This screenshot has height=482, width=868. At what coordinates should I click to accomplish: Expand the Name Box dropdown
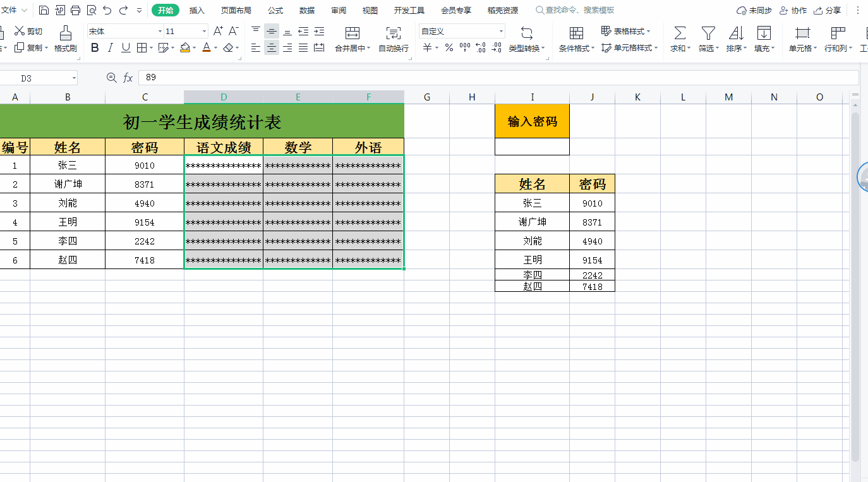[74, 78]
